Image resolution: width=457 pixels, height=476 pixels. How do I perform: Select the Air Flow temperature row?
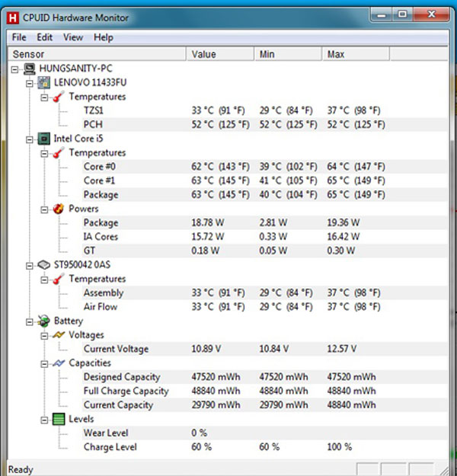[264, 307]
